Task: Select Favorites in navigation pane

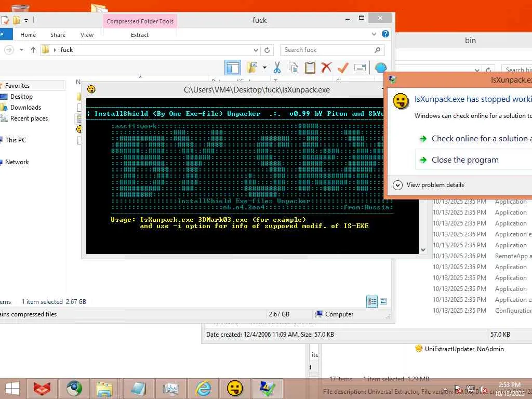Action: (17, 86)
